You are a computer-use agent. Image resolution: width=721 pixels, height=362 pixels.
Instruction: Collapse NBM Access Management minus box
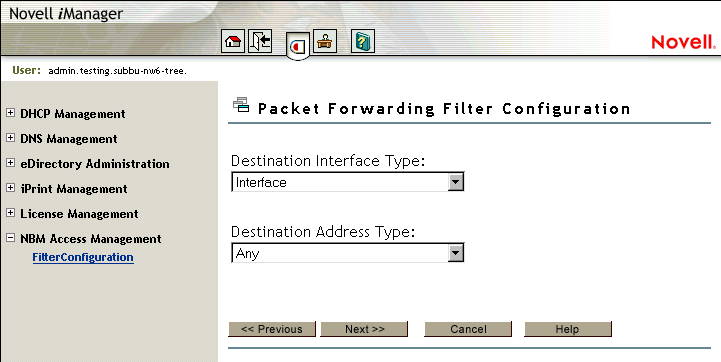(x=11, y=238)
